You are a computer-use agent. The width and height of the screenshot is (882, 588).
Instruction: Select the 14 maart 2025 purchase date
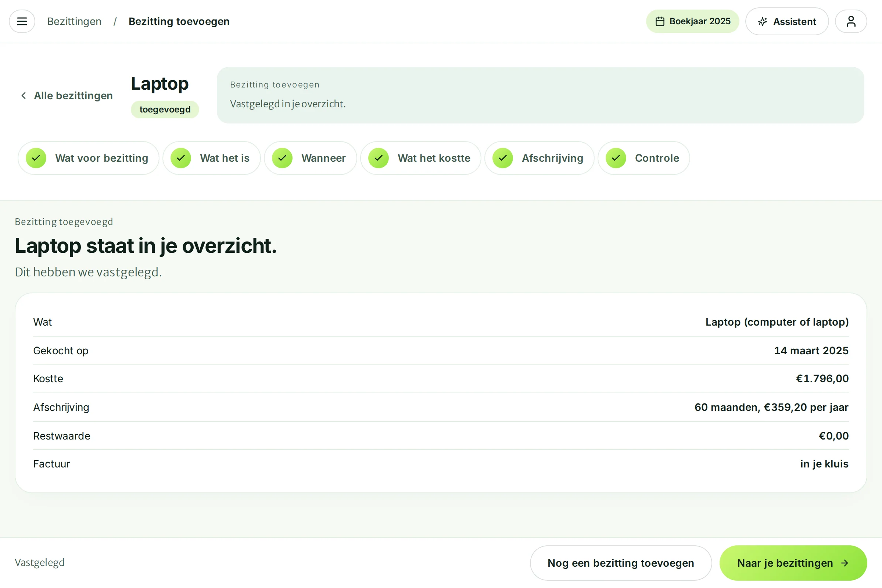click(x=811, y=350)
